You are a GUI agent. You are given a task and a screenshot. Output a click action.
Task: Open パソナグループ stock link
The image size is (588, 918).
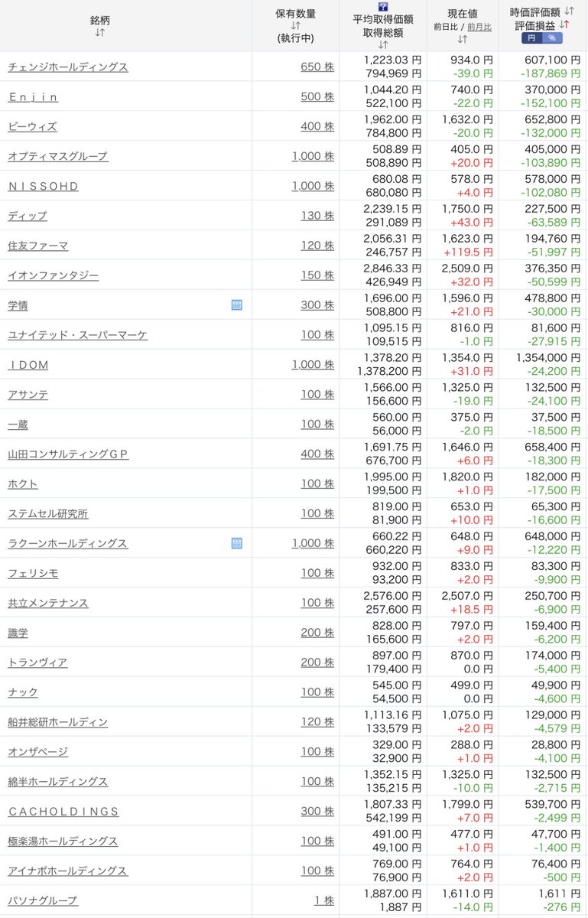click(x=43, y=900)
